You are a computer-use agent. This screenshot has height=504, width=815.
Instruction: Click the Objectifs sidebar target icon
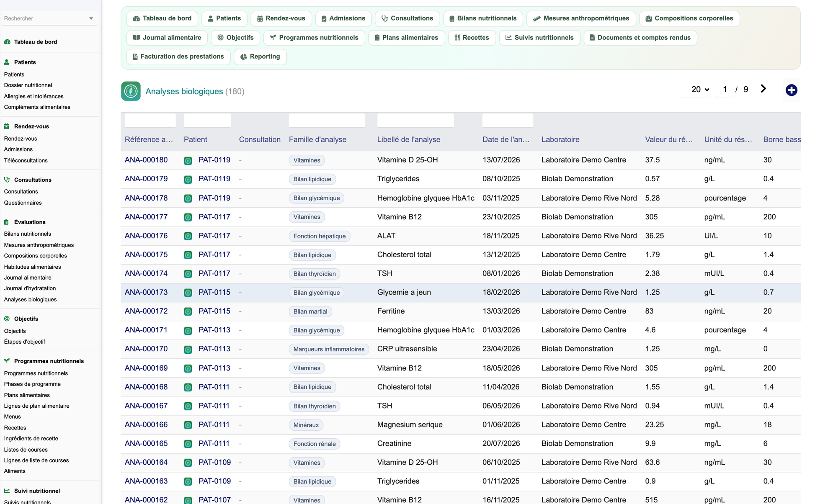7,319
